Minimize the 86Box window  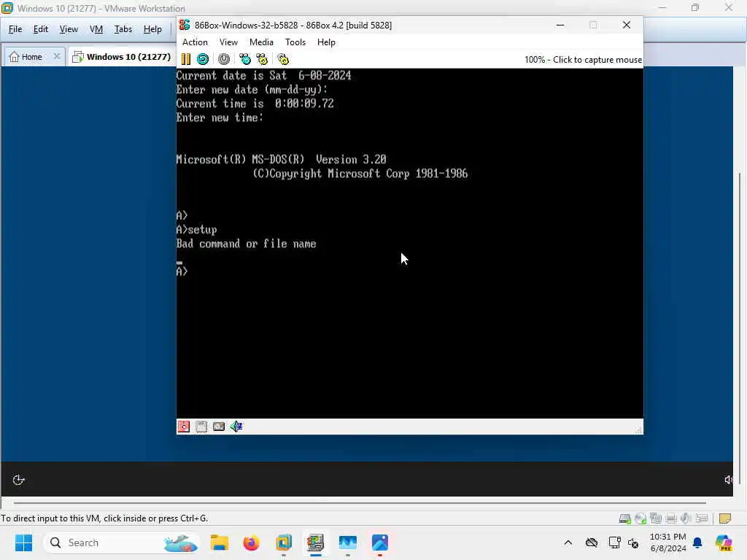(x=560, y=26)
